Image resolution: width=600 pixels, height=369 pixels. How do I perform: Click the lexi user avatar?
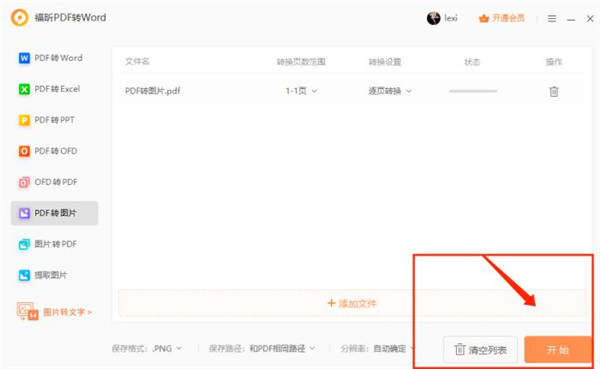[434, 18]
